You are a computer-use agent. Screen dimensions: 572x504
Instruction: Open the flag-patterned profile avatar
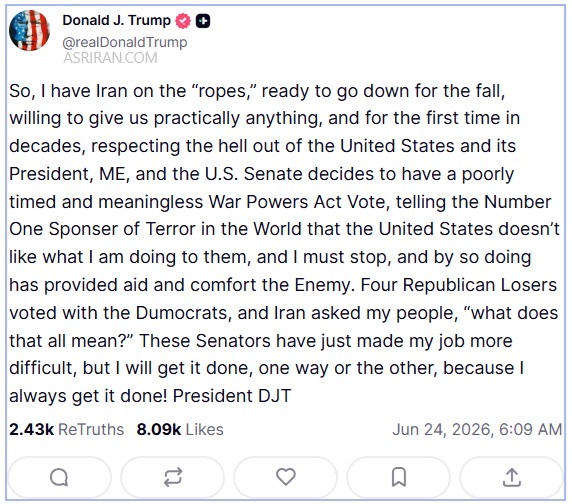[x=29, y=30]
